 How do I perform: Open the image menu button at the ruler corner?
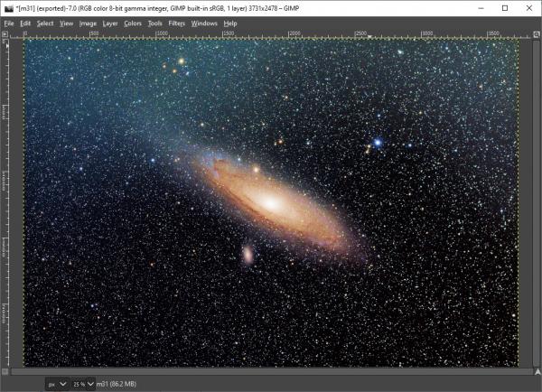[5, 34]
